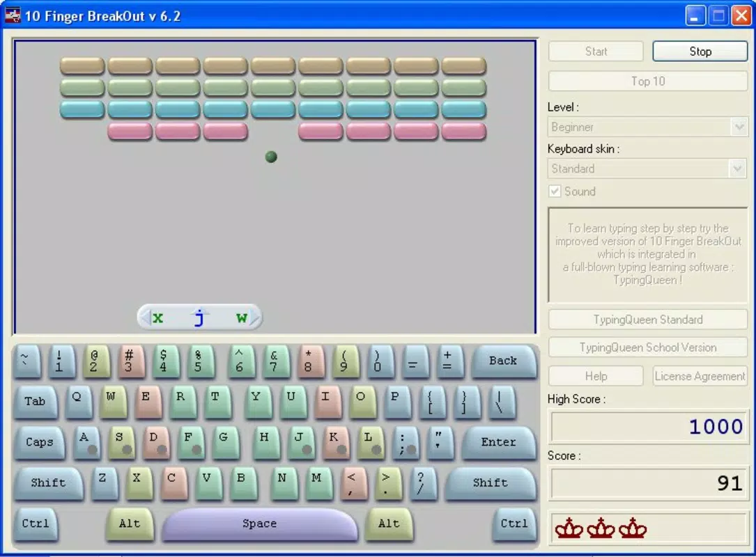The height and width of the screenshot is (557, 756).
Task: Click the semicolon key on virtual keyboard
Action: (405, 442)
